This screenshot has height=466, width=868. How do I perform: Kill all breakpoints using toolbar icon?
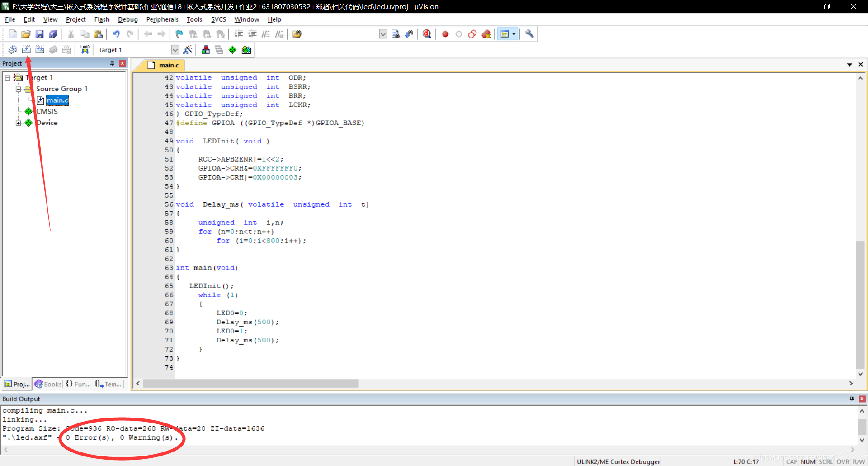pyautogui.click(x=486, y=34)
